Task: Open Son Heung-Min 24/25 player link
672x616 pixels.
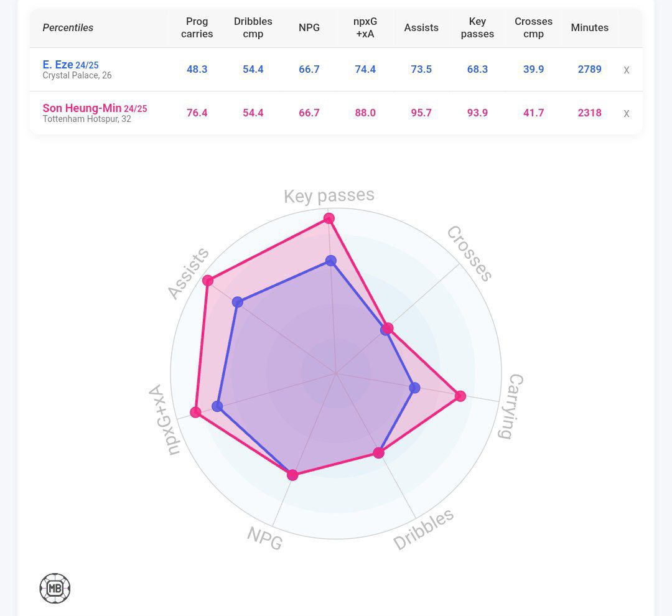Action: tap(95, 108)
